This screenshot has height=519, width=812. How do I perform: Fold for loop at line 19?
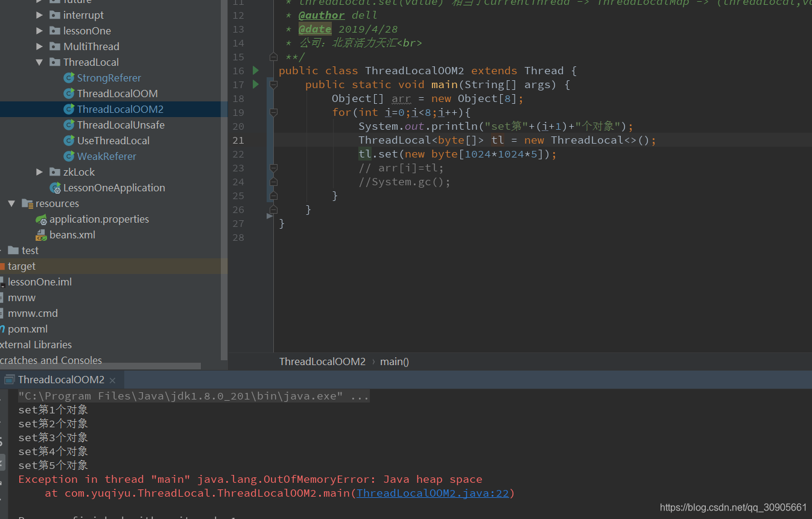273,113
